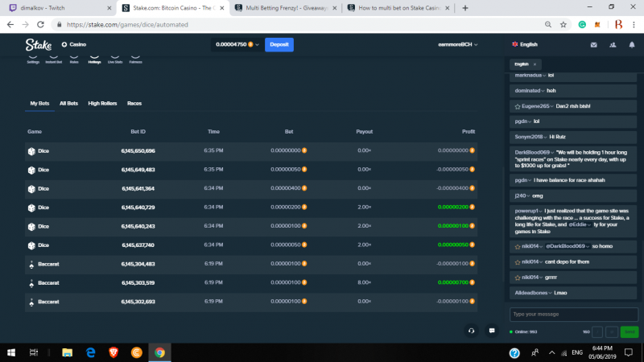Show Live Stats
This screenshot has height=362, width=644.
pyautogui.click(x=115, y=59)
